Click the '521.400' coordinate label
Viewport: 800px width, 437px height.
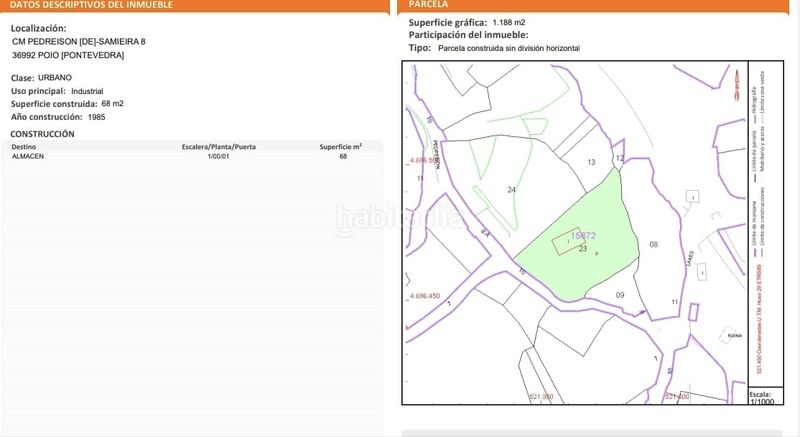(x=678, y=397)
